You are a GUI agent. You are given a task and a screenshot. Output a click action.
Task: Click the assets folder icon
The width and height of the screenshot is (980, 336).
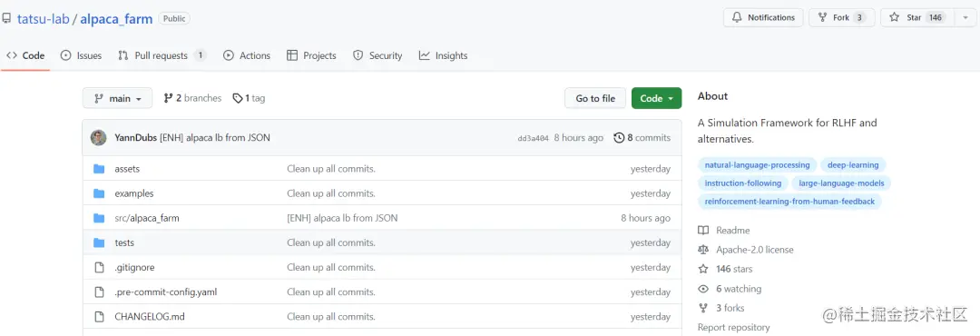[x=99, y=169]
